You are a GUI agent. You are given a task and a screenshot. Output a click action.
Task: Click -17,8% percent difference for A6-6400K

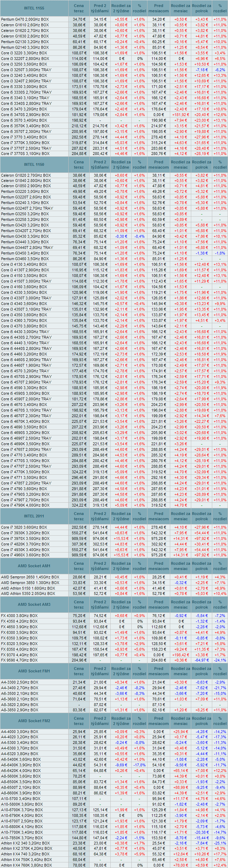[x=139, y=765]
